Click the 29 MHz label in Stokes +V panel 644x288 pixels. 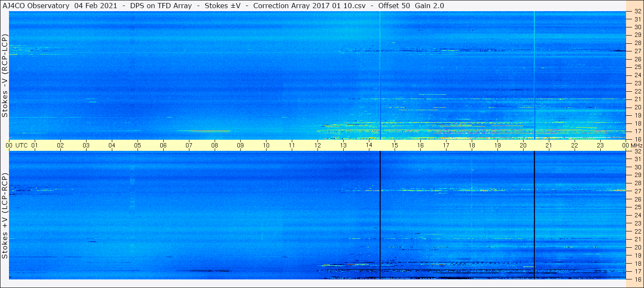(638, 175)
